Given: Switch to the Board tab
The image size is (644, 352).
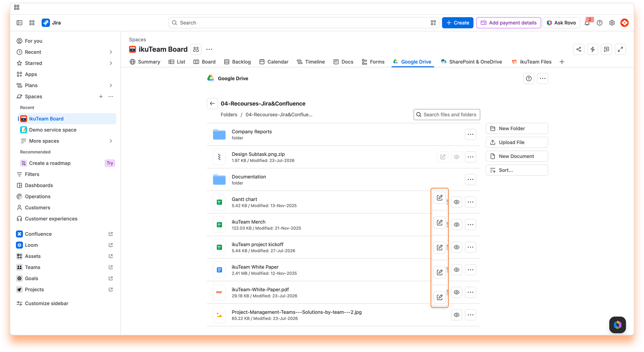Looking at the screenshot, I should point(204,62).
